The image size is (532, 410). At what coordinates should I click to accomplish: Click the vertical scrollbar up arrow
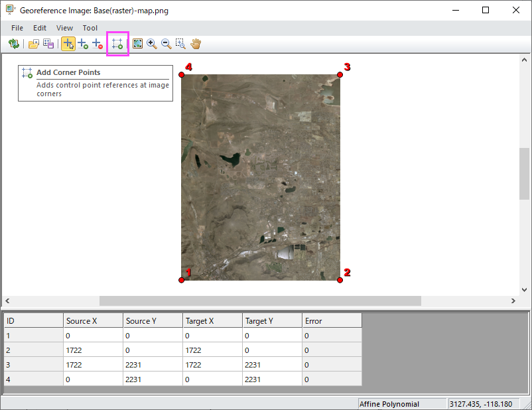tap(524, 60)
